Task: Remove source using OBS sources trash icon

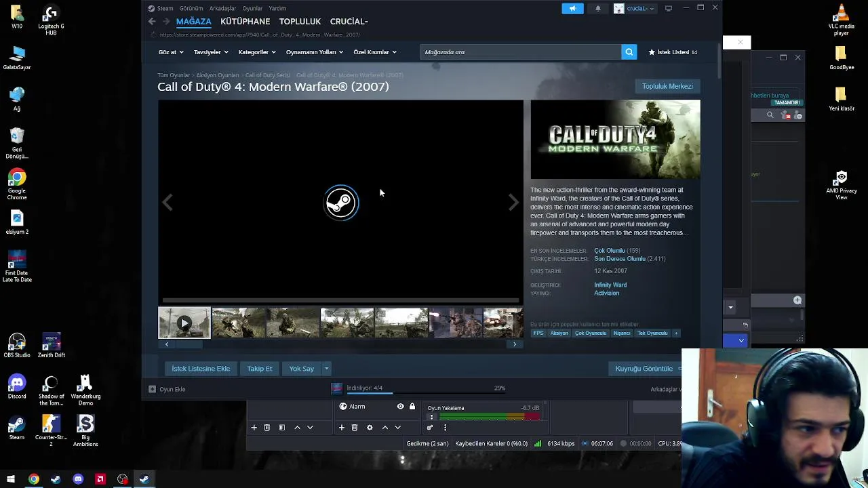Action: pyautogui.click(x=355, y=428)
